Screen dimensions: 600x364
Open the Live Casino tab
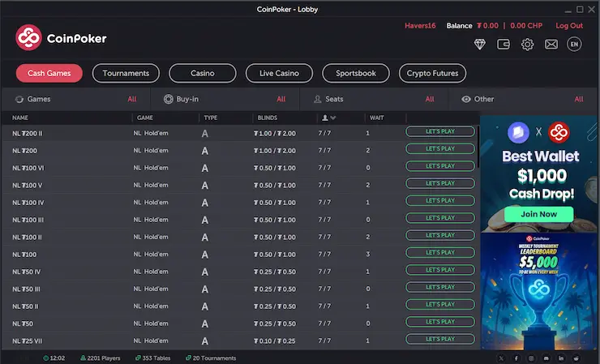[x=279, y=73]
